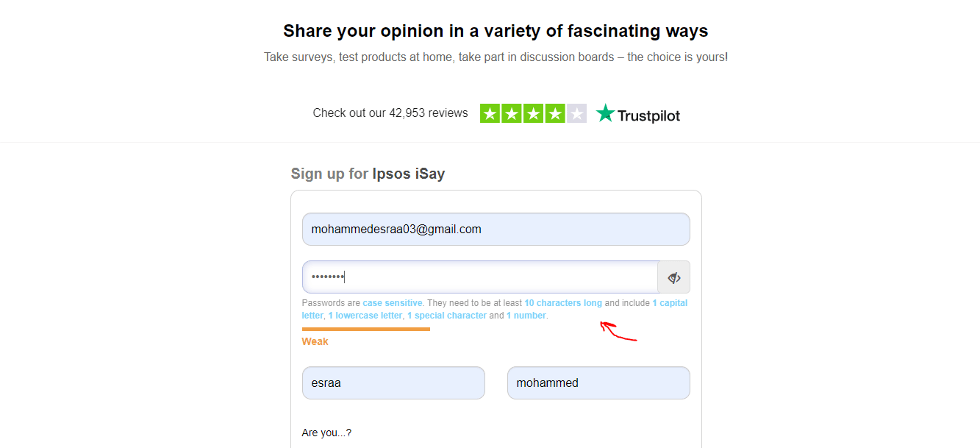The width and height of the screenshot is (980, 448).
Task: Click the email address input field
Action: (x=496, y=229)
